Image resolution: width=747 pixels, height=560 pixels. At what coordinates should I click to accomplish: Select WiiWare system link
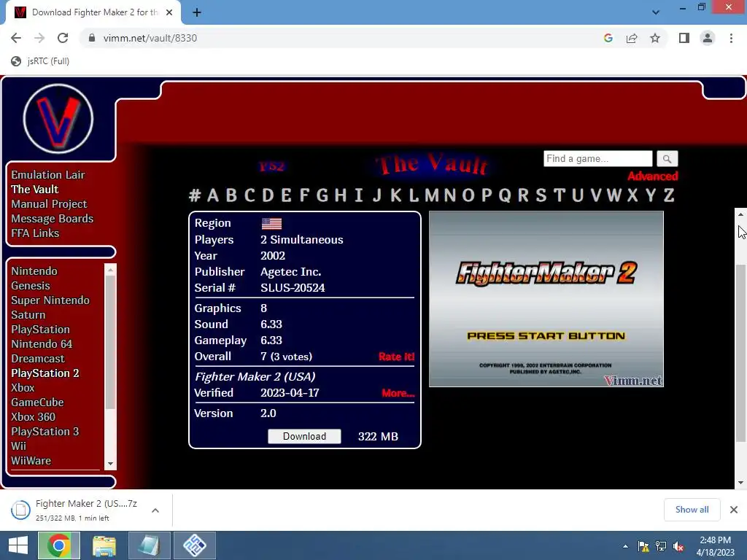(31, 461)
